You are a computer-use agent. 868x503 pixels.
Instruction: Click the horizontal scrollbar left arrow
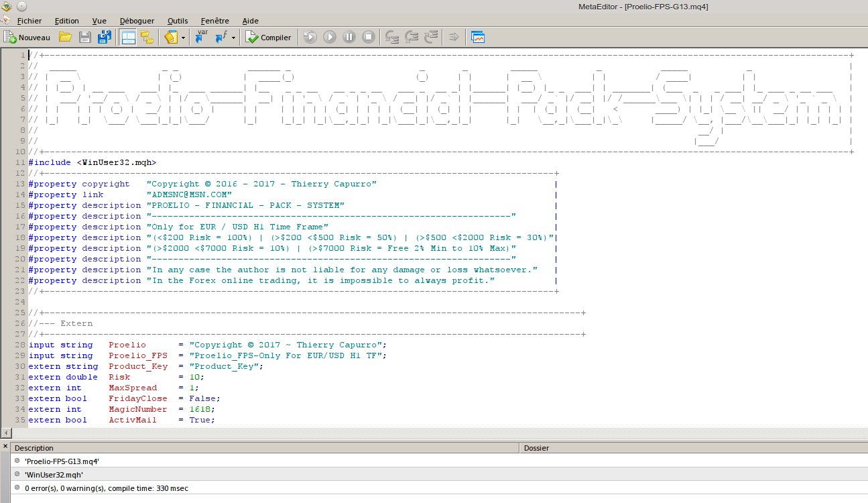tap(7, 433)
